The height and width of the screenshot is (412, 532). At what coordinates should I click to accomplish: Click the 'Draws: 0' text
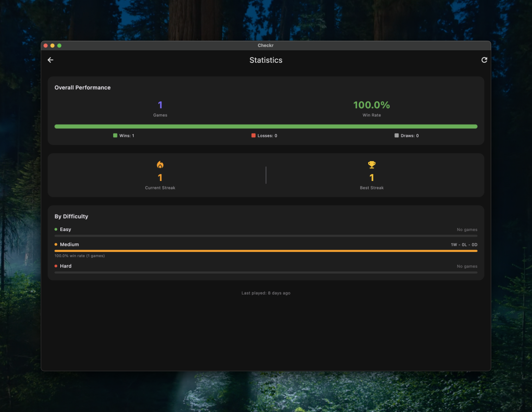pos(410,136)
